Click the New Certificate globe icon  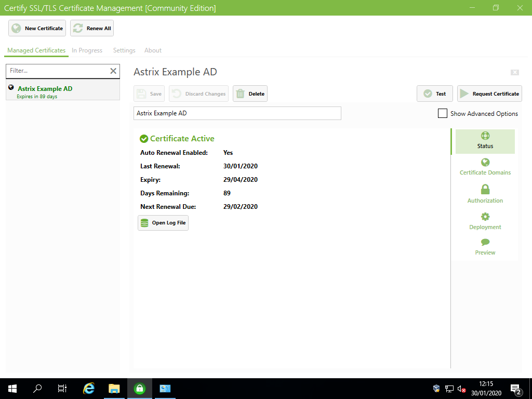pyautogui.click(x=16, y=28)
